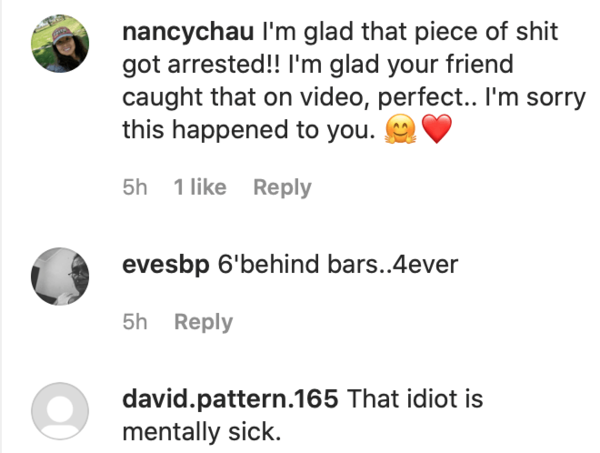This screenshot has height=453, width=600.
Task: Click the red heart emoji
Action: (x=439, y=132)
